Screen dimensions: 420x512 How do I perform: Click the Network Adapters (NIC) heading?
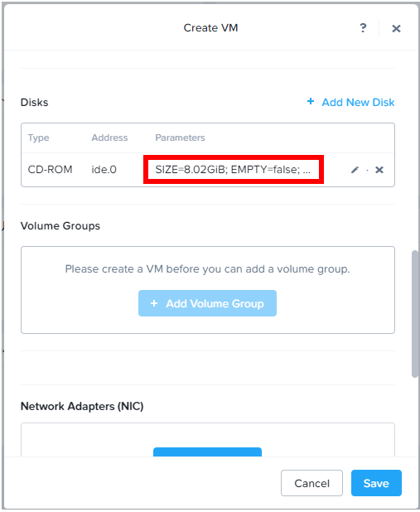82,406
